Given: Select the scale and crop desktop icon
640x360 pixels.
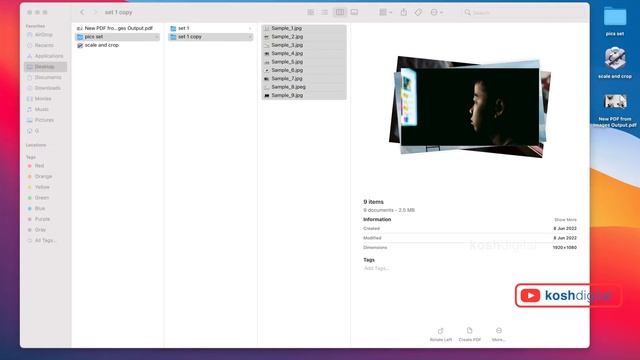Looking at the screenshot, I should (x=615, y=62).
